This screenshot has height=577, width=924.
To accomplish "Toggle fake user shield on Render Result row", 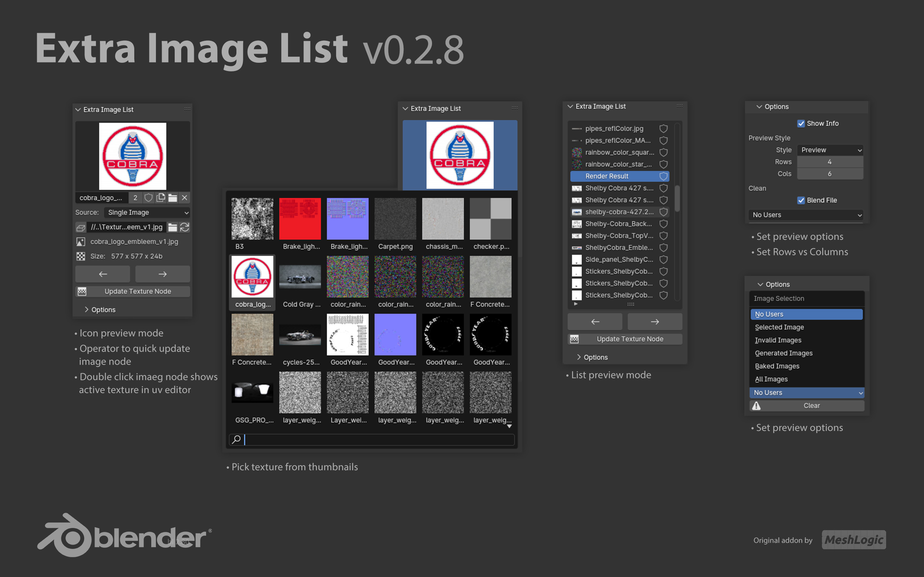I will pos(664,176).
